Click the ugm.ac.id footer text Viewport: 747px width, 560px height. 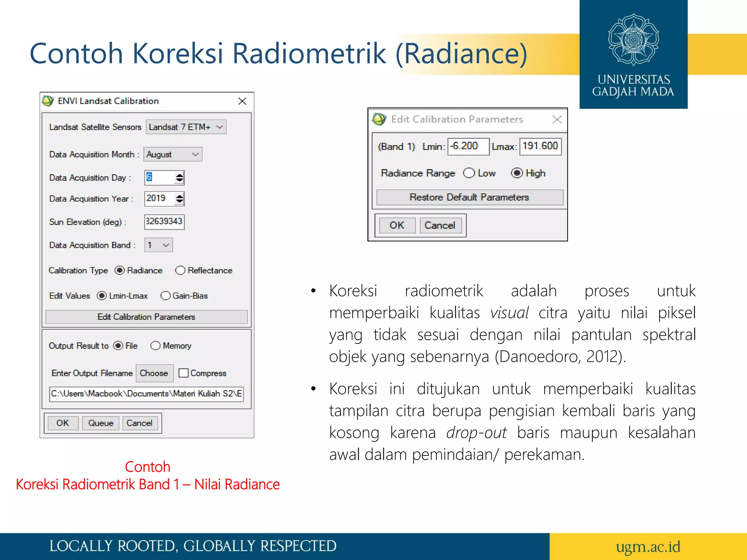coord(648,547)
